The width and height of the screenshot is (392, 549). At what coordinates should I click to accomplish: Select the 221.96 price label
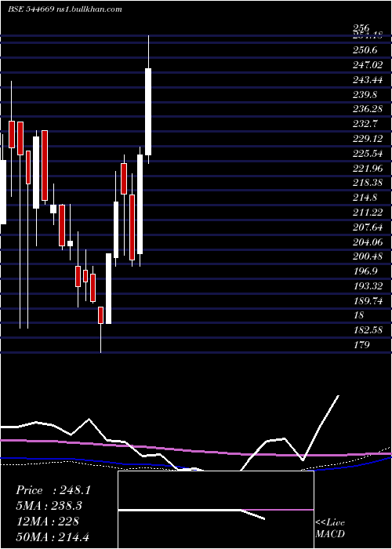pyautogui.click(x=368, y=169)
